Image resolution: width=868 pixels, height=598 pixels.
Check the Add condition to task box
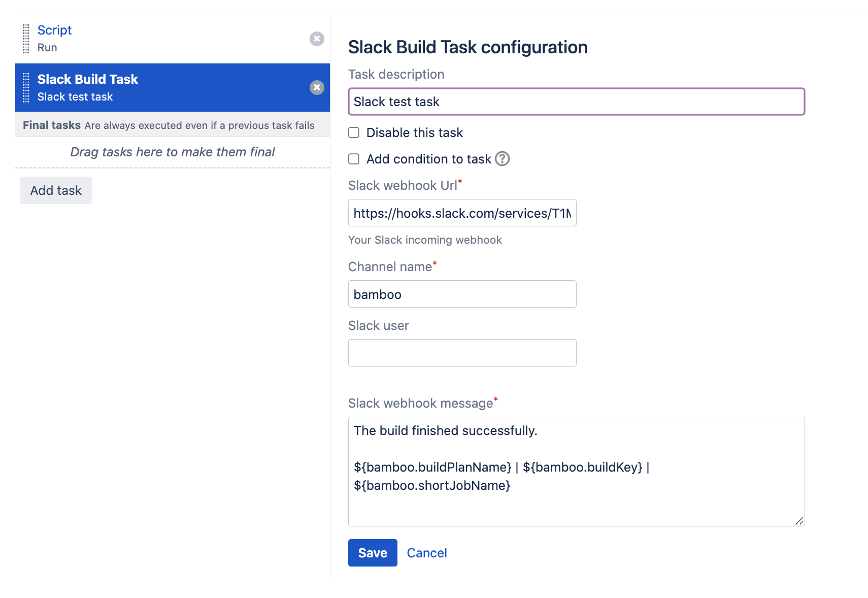(354, 159)
